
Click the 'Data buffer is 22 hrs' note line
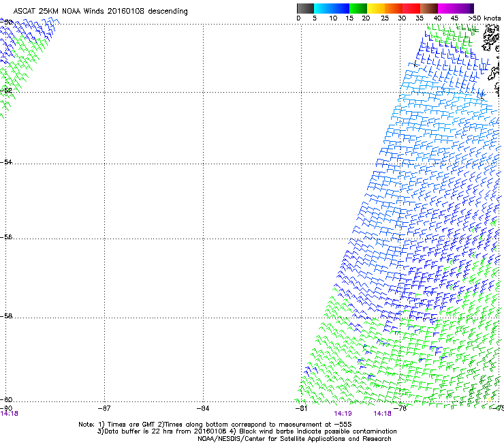tap(247, 431)
